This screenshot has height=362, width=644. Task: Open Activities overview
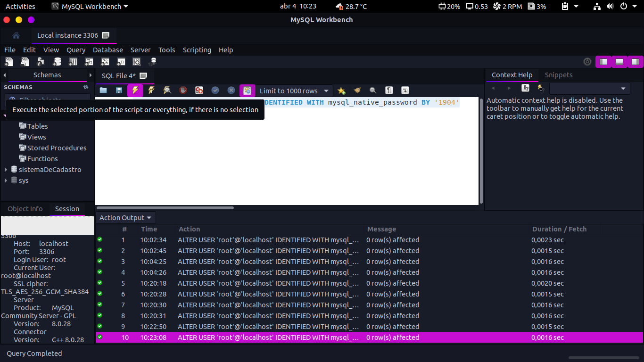[x=20, y=7]
